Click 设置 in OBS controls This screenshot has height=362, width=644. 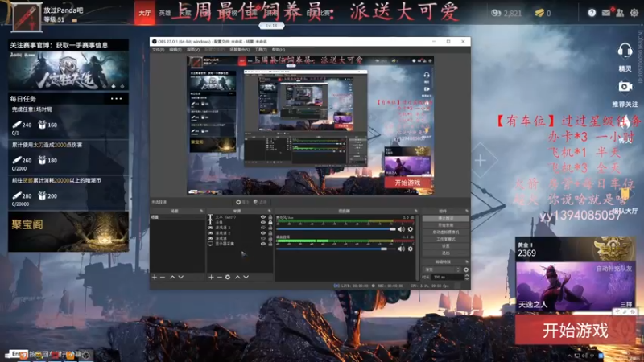click(x=446, y=246)
